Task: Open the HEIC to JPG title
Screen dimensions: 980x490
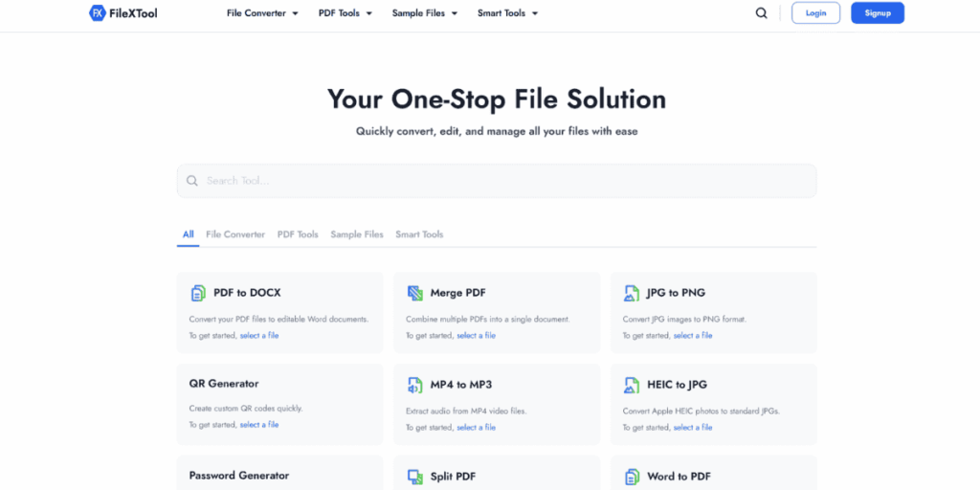Action: coord(678,385)
